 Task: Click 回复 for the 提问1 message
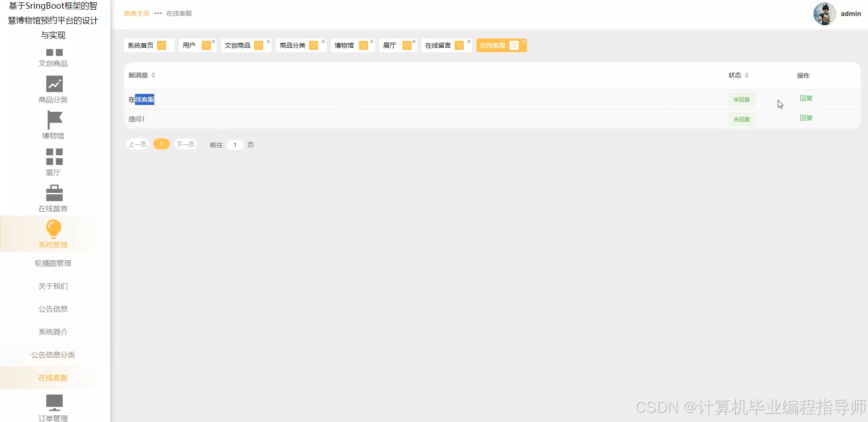point(806,118)
